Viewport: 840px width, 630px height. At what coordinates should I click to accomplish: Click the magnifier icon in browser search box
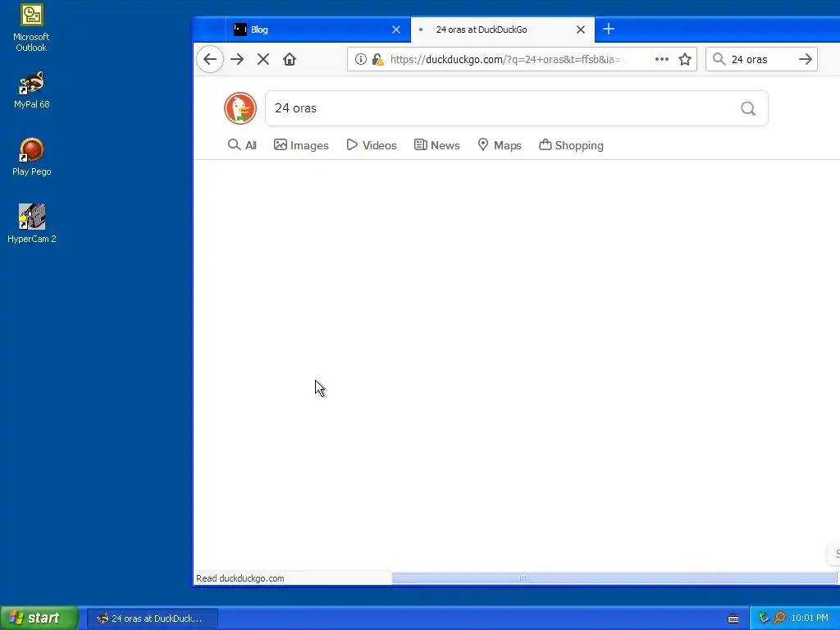pos(719,59)
